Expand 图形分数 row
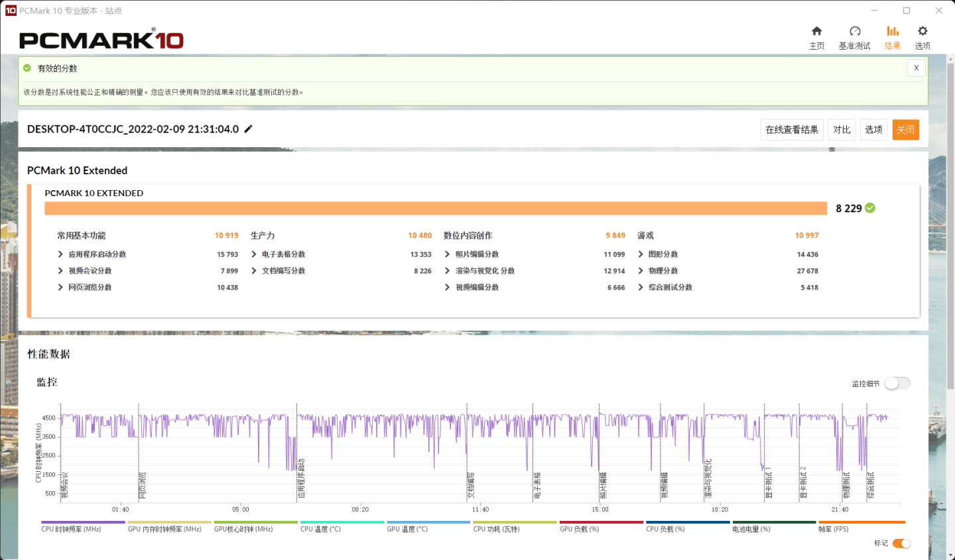 [x=658, y=254]
